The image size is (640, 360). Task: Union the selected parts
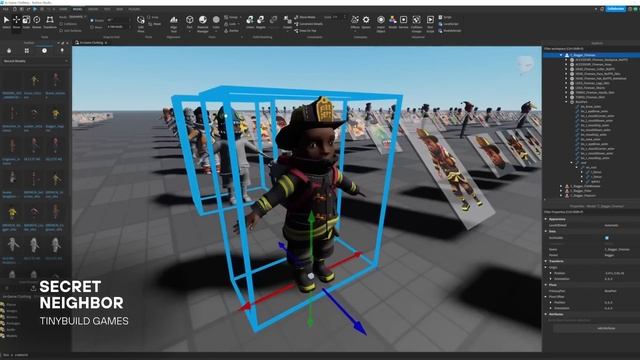tap(250, 22)
